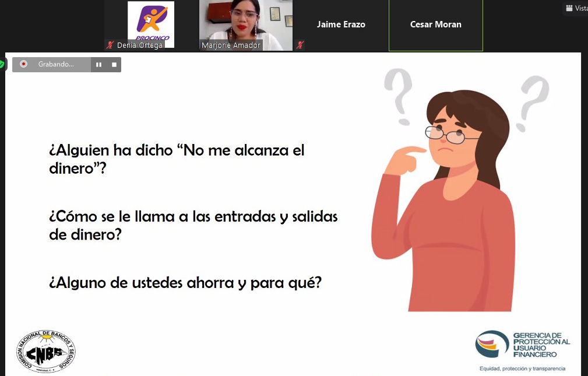588x376 pixels.
Task: Click Marjorie Amador's video thumbnail
Action: (x=245, y=24)
